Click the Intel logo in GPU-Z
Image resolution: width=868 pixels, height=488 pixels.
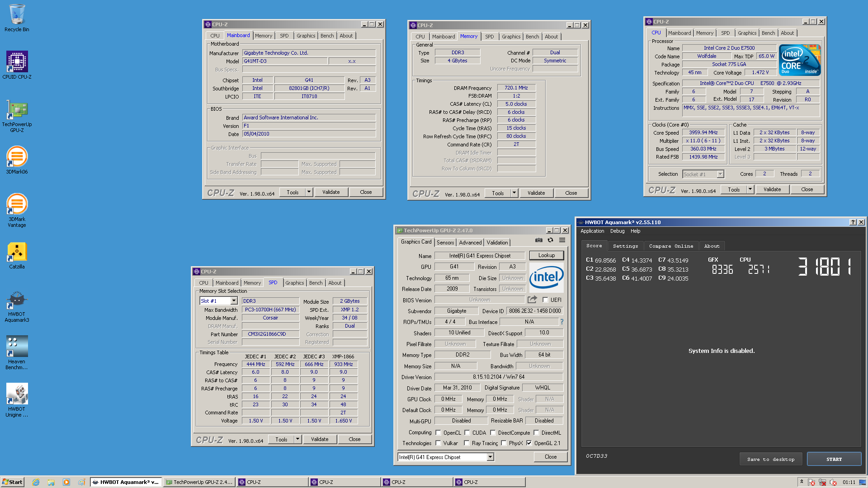click(546, 277)
